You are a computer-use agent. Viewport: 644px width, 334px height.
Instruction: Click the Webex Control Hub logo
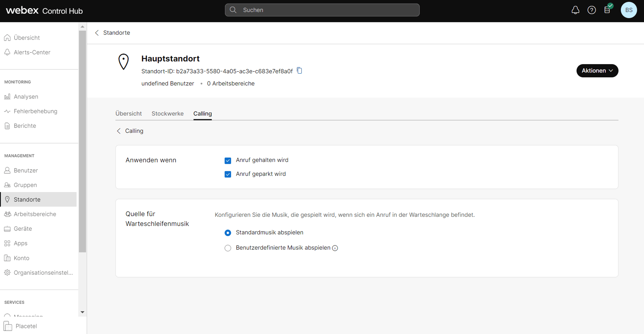(x=44, y=11)
